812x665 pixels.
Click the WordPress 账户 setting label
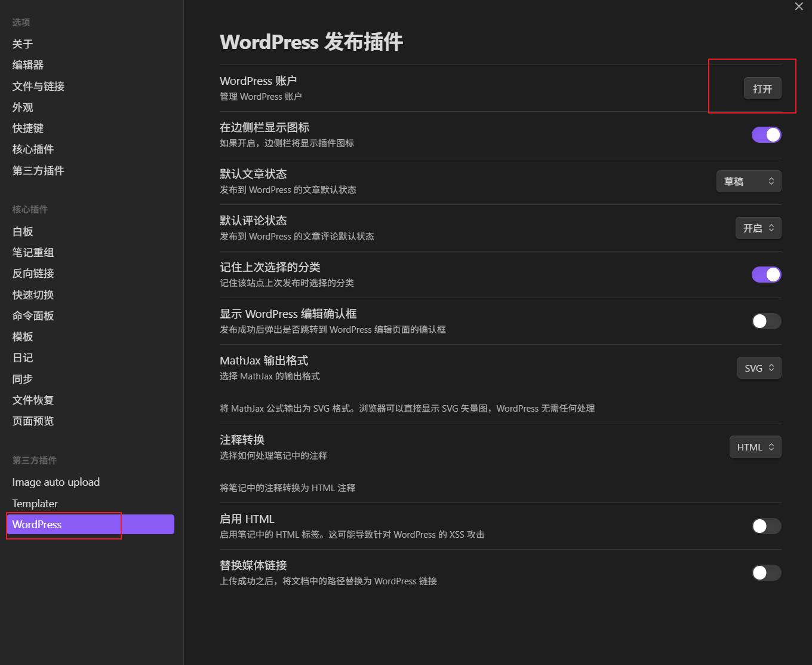tap(258, 81)
